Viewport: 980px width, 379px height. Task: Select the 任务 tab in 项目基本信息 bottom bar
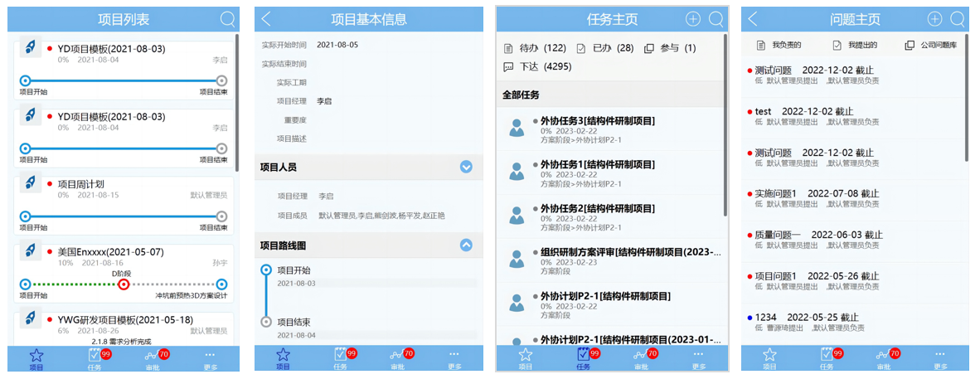[342, 358]
